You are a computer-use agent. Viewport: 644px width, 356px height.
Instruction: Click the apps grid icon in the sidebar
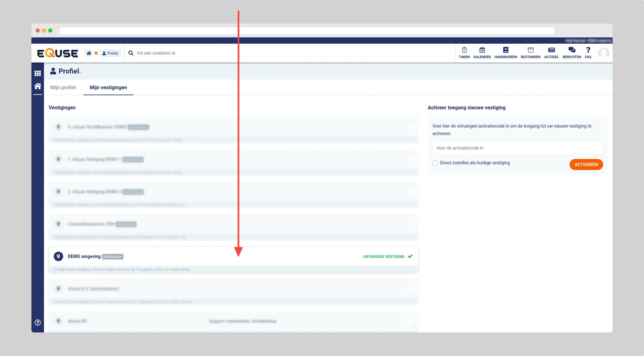38,73
